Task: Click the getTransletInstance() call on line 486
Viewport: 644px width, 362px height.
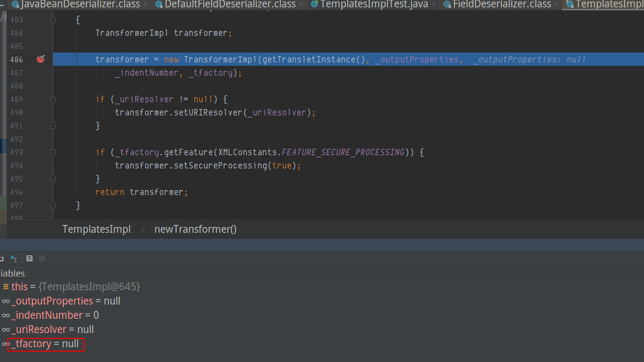Action: 313,59
